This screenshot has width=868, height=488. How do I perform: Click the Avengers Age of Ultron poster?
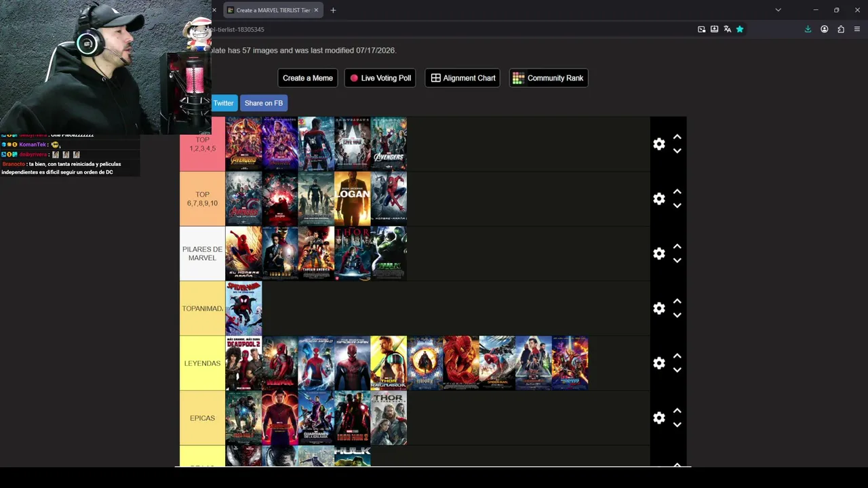click(x=243, y=199)
